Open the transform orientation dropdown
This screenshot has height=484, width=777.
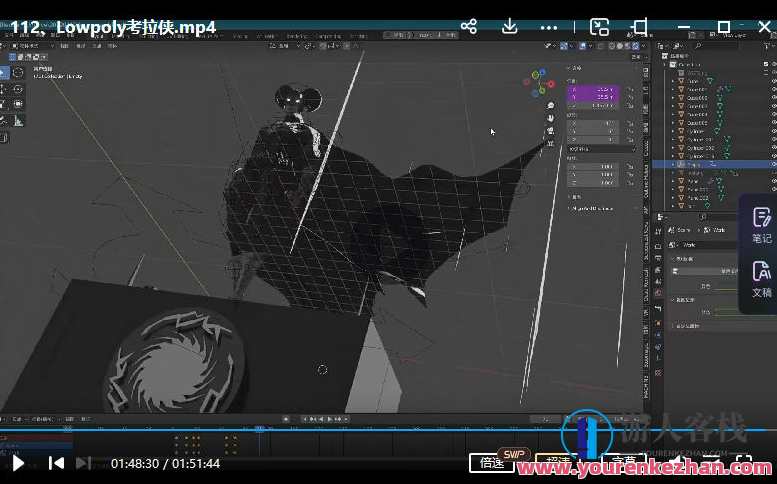pyautogui.click(x=285, y=46)
